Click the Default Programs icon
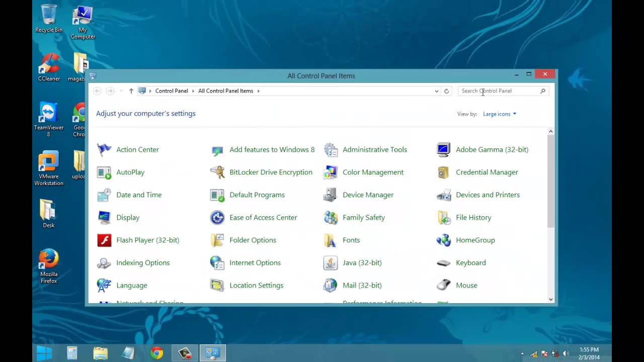644x362 pixels. [x=217, y=195]
